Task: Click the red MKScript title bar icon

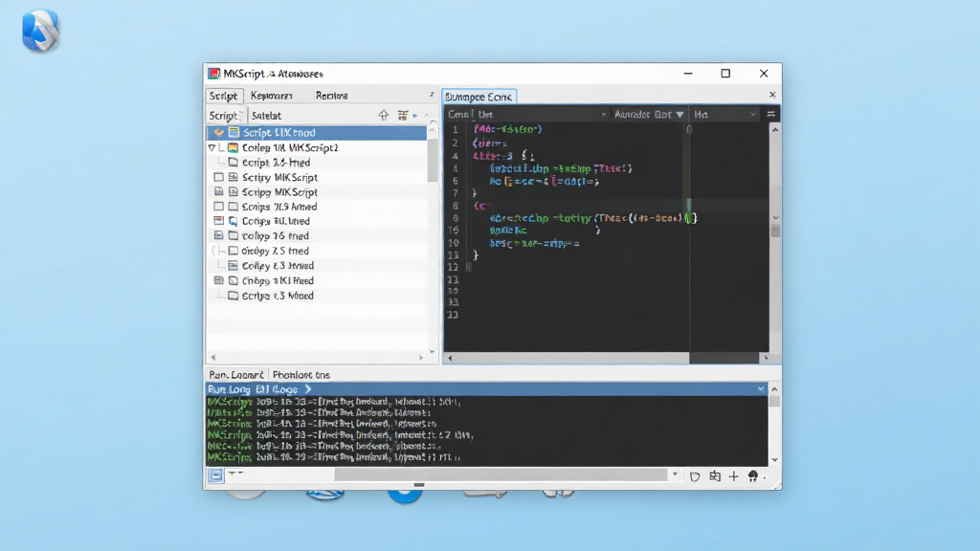Action: 214,74
